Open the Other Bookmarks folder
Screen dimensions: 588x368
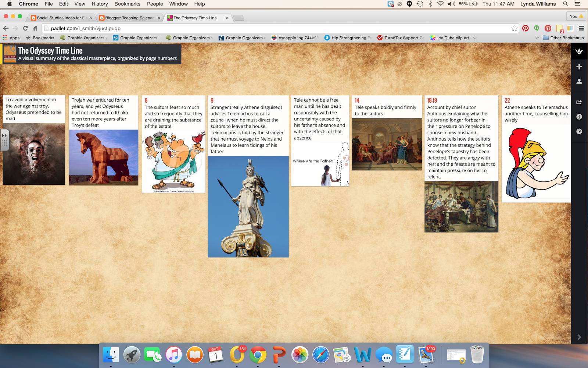[x=563, y=38]
